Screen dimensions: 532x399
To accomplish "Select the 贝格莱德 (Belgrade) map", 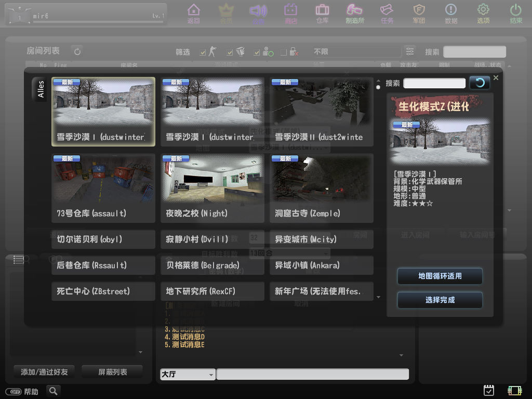I will click(212, 265).
